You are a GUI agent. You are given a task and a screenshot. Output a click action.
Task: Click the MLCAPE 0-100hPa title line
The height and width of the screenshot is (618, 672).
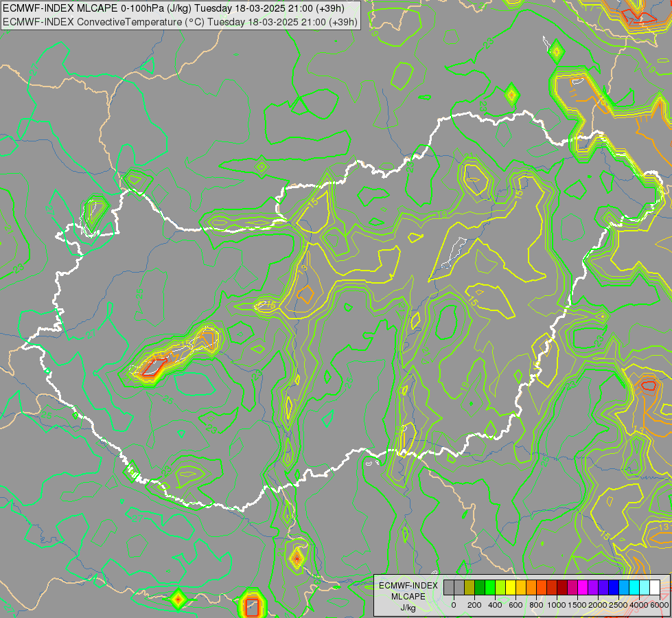click(174, 8)
